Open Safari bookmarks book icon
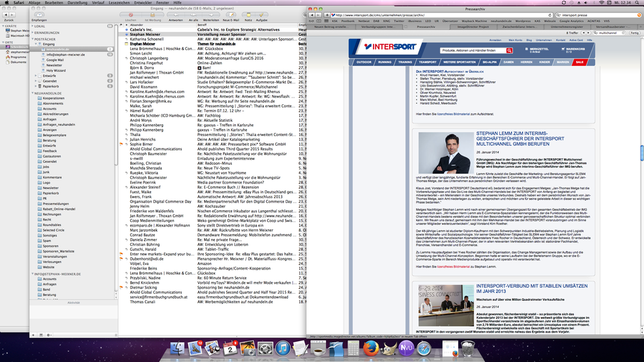 tap(319, 21)
